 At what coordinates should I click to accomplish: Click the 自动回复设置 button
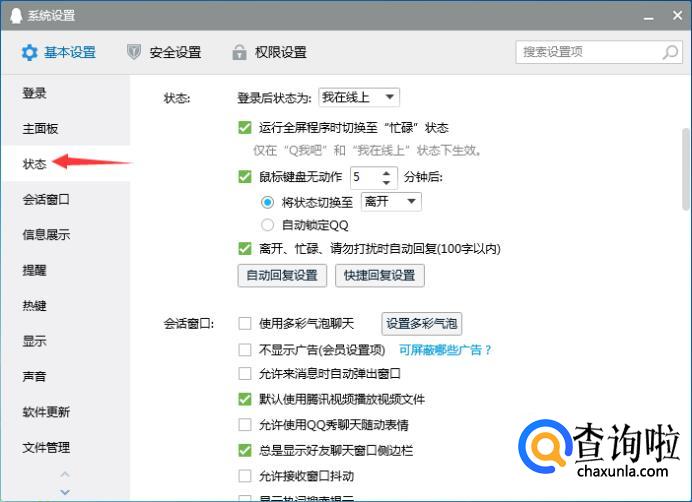click(282, 276)
